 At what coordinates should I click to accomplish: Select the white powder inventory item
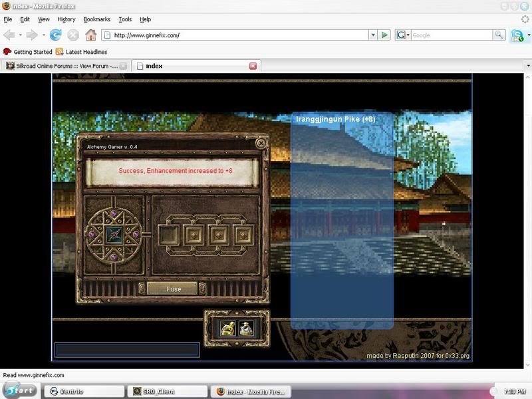[246, 328]
